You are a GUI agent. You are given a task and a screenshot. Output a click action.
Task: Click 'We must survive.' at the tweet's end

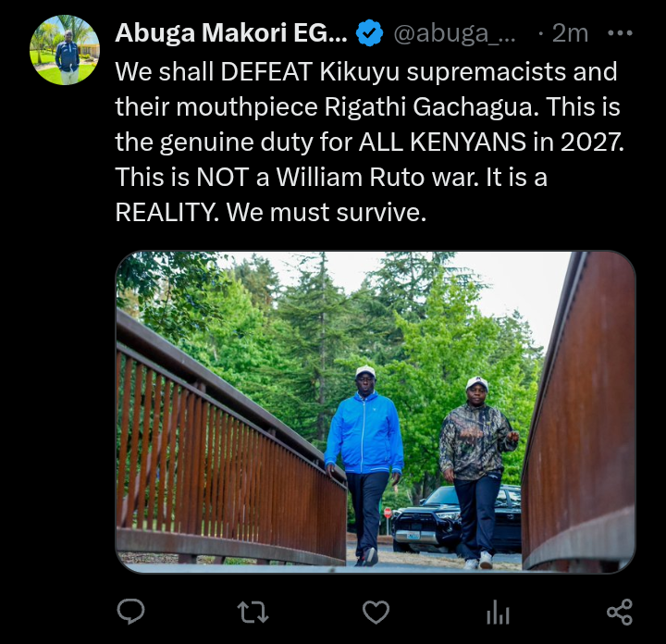point(327,212)
